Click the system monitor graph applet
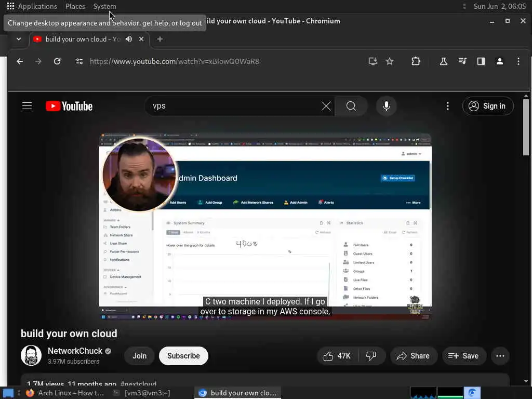 click(x=436, y=393)
